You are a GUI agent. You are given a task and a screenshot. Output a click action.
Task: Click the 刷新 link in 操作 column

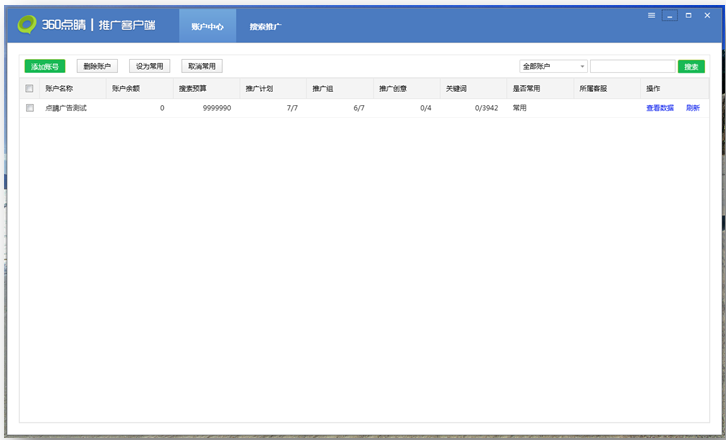[x=693, y=108]
